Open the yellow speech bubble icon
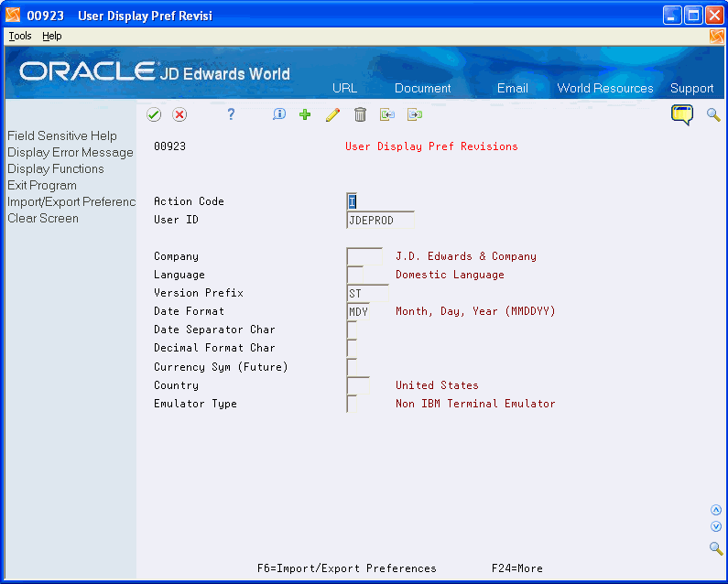728x584 pixels. coord(682,114)
